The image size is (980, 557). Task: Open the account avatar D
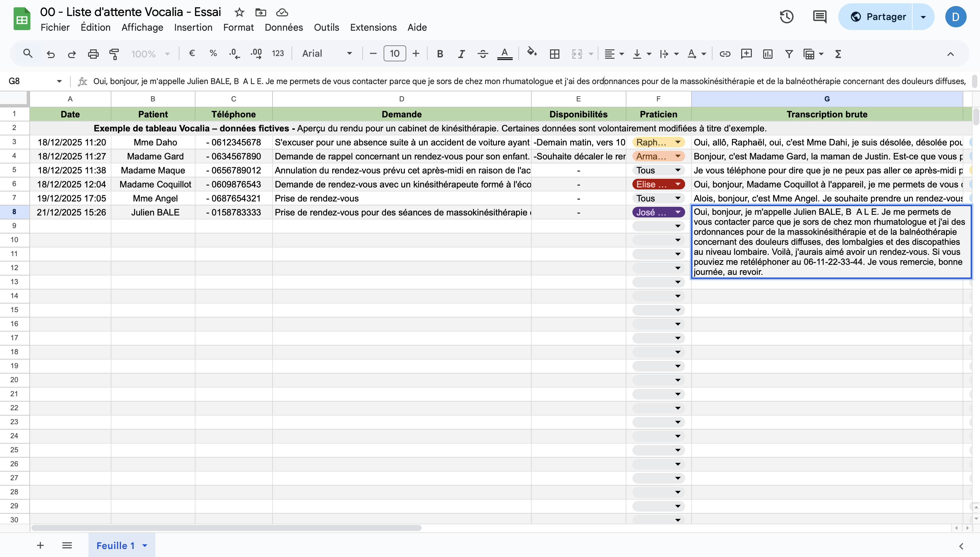click(x=956, y=17)
